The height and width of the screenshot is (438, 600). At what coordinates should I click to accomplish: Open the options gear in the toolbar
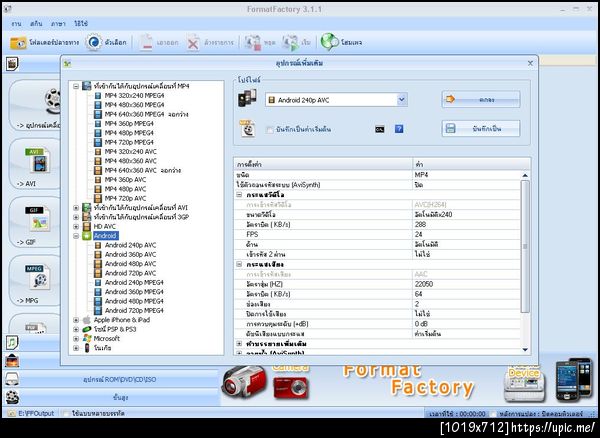[x=94, y=42]
